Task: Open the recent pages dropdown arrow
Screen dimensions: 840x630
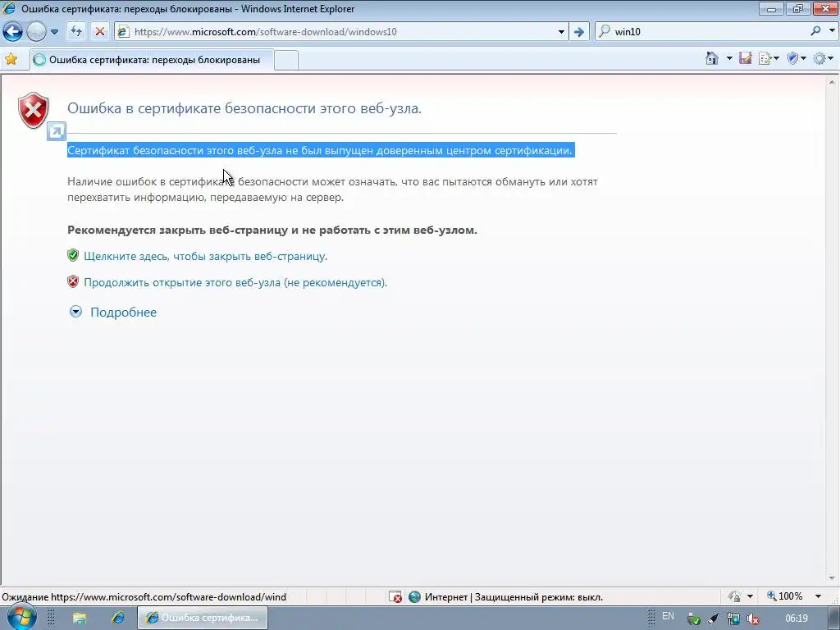Action: tap(54, 32)
